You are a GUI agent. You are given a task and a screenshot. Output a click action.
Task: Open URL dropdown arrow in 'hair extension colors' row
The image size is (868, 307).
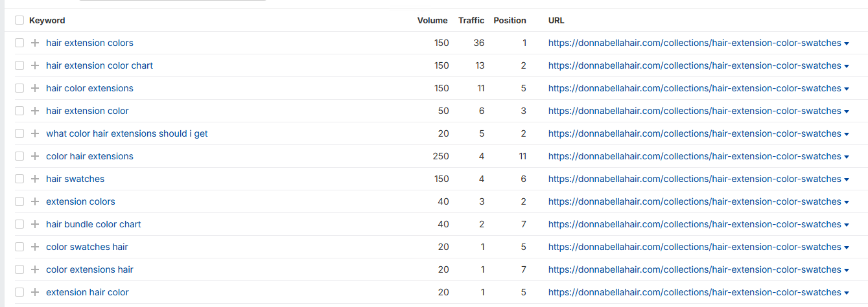click(x=847, y=43)
